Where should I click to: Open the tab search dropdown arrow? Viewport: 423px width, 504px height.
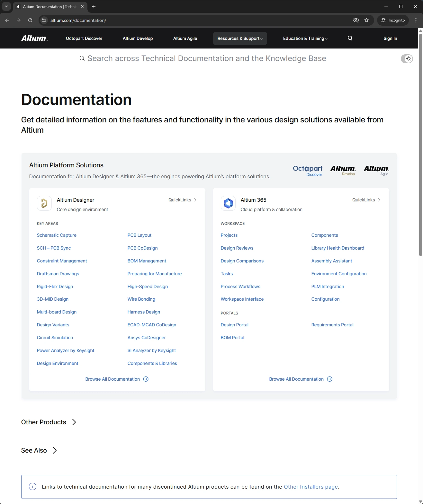pyautogui.click(x=6, y=6)
